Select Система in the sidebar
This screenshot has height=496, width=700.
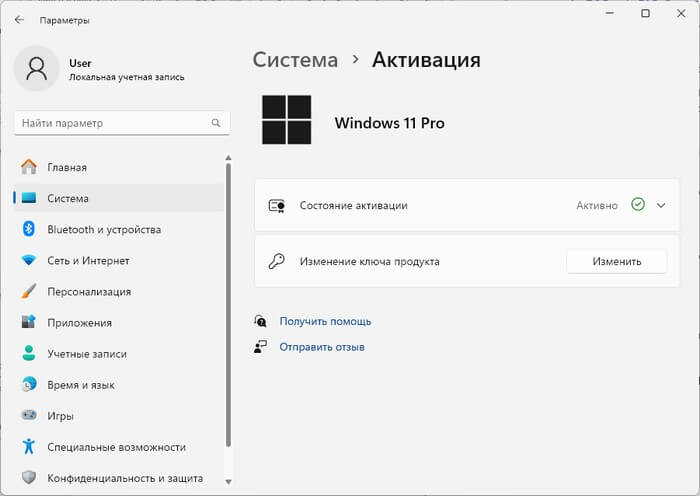[119, 198]
